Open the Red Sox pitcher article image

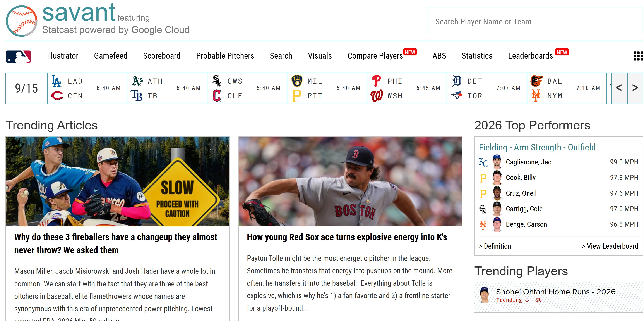[350, 181]
